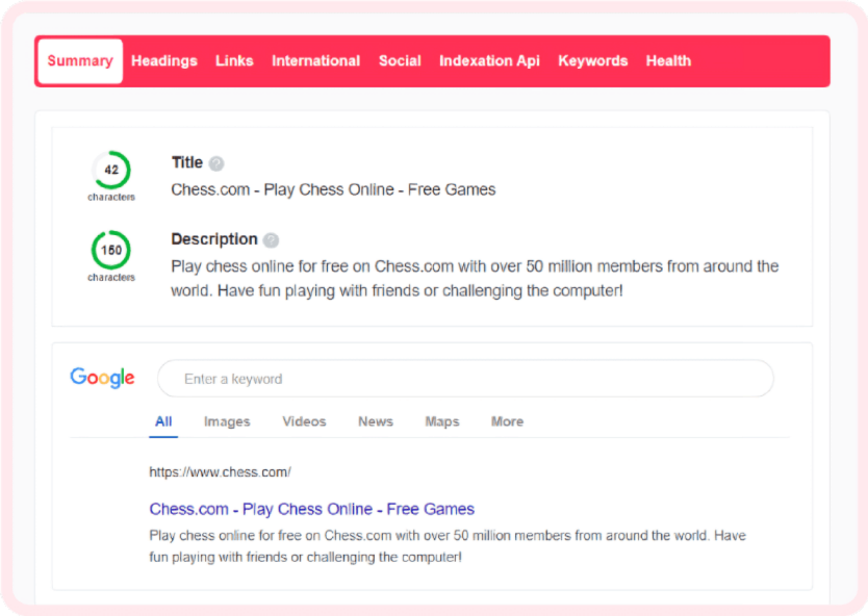Click the title text under the Title heading

333,190
